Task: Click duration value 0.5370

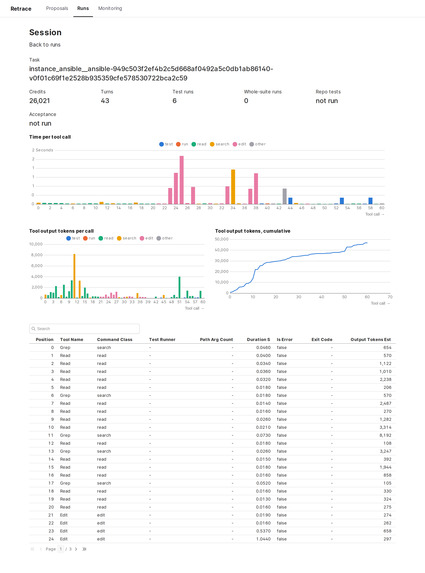Action: [263, 531]
